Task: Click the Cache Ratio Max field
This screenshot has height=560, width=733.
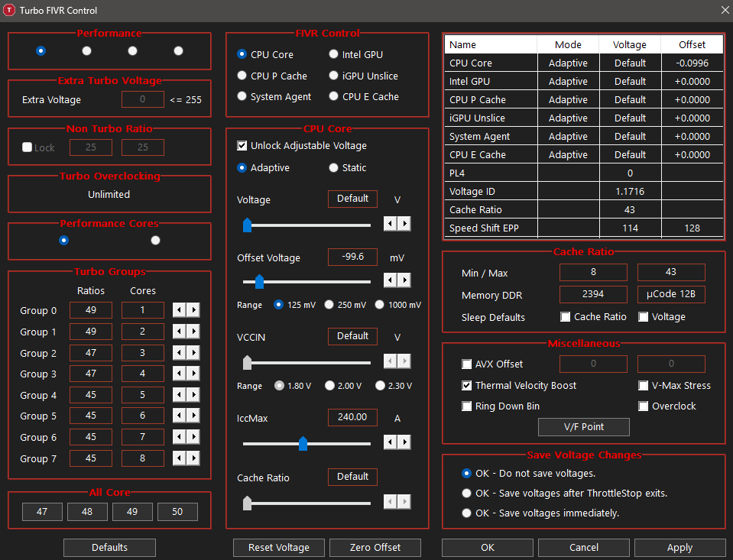Action: [x=671, y=272]
